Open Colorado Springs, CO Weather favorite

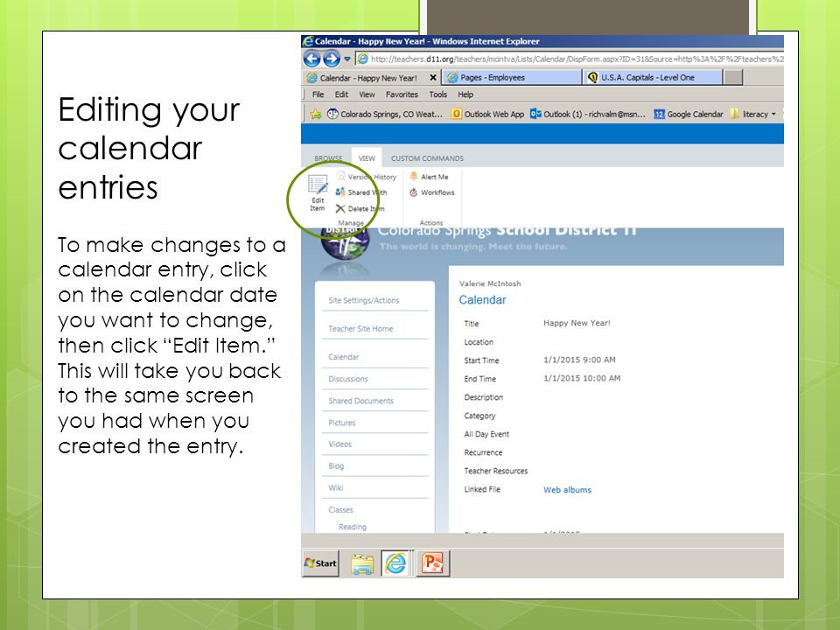[385, 114]
